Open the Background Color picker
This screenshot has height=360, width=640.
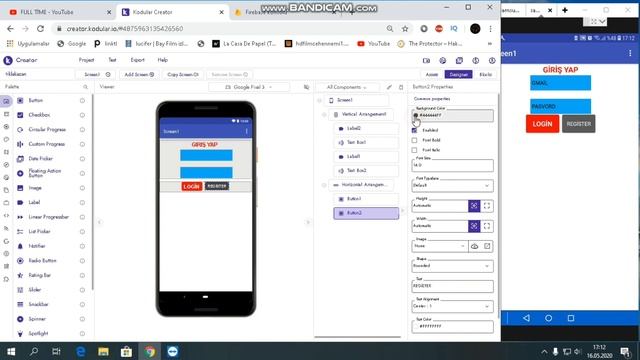(x=452, y=116)
